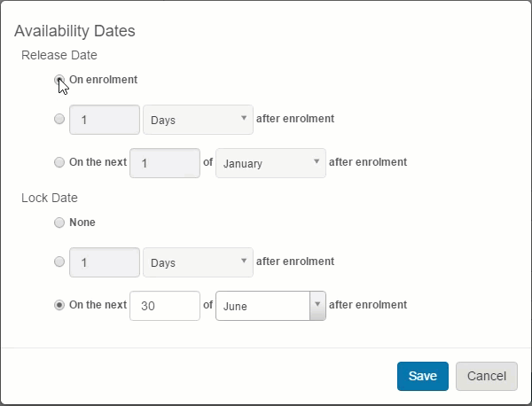The width and height of the screenshot is (532, 406).
Task: Select Lock Date 'On the next' radio button
Action: click(59, 305)
